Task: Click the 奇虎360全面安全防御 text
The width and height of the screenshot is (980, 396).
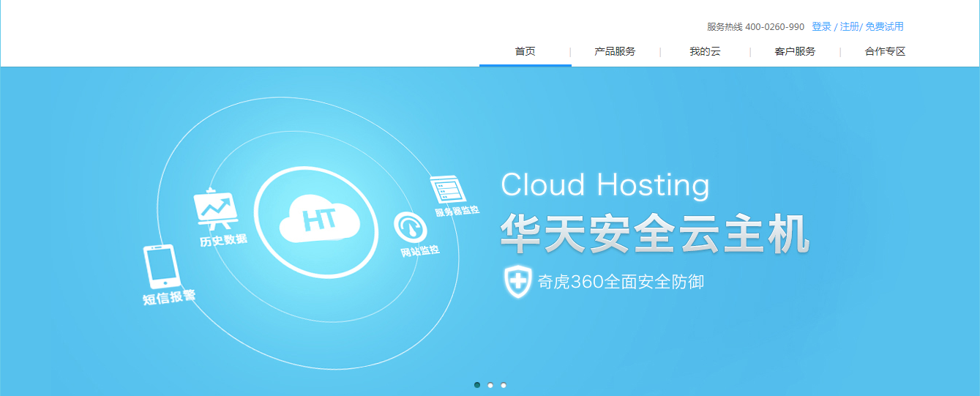Action: click(621, 282)
